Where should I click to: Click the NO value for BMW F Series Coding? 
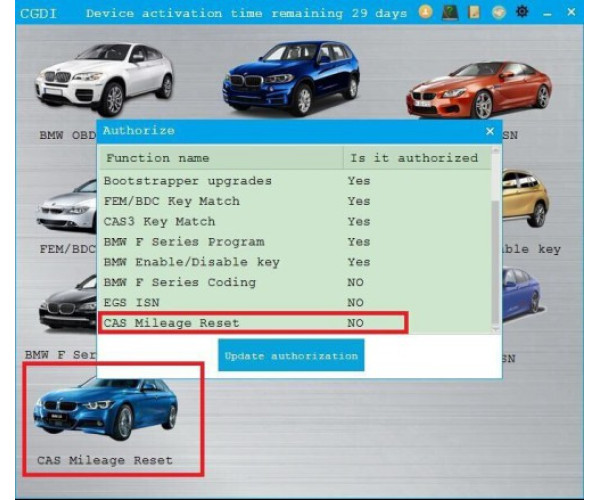355,282
